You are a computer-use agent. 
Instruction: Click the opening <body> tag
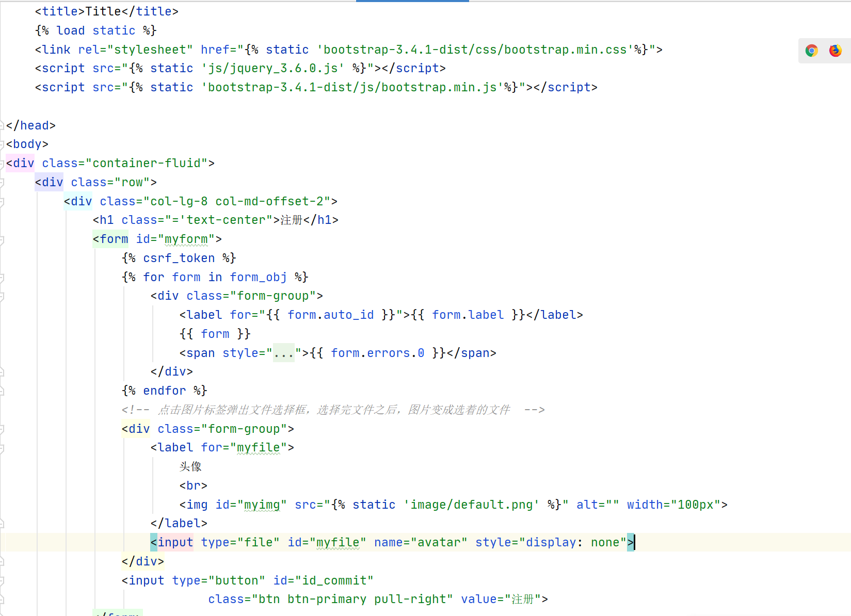coord(27,144)
